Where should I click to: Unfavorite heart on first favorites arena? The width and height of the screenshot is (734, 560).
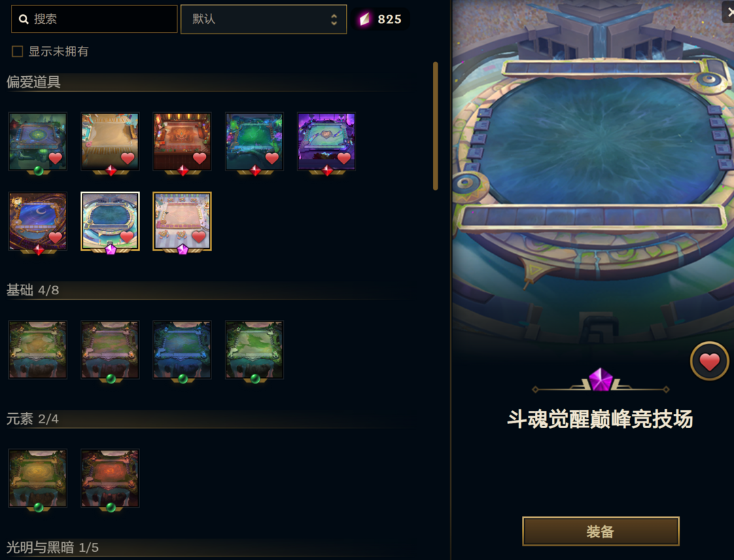(55, 158)
